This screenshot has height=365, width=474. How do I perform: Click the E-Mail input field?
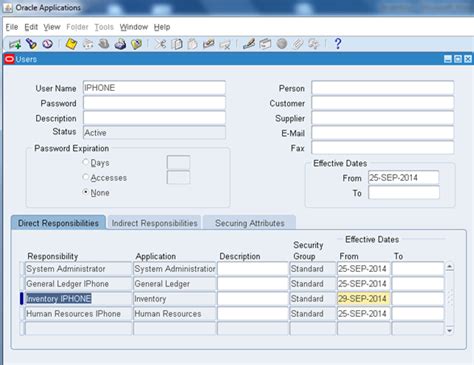tap(383, 133)
